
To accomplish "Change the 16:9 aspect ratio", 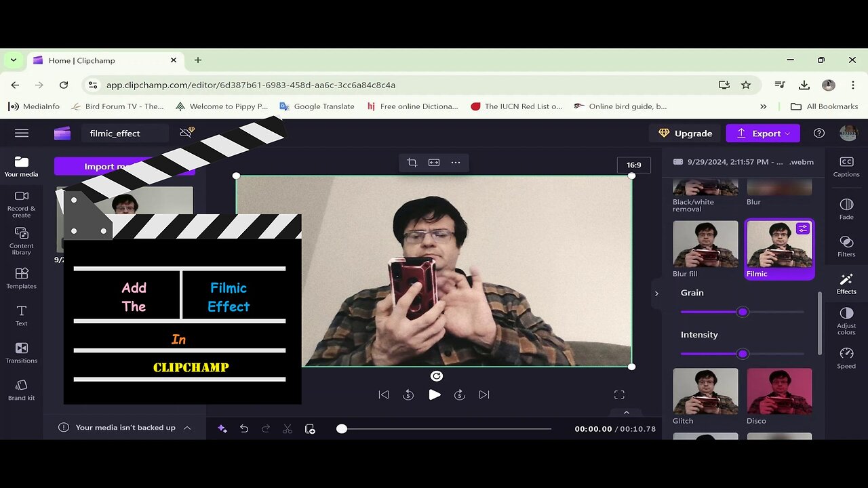I will [633, 165].
